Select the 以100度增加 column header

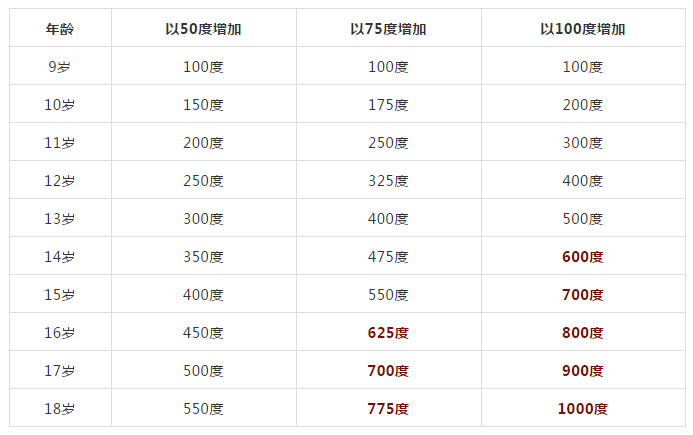583,29
